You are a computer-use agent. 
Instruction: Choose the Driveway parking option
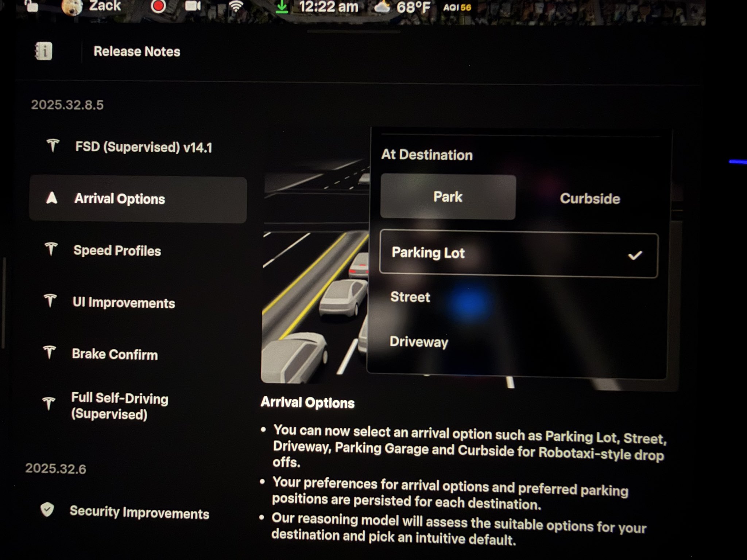(x=419, y=342)
